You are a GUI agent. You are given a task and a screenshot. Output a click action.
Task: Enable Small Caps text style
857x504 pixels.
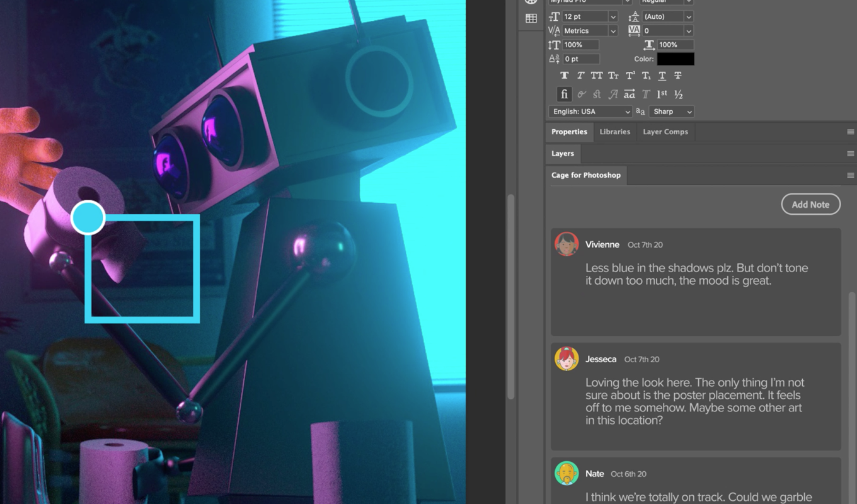613,76
